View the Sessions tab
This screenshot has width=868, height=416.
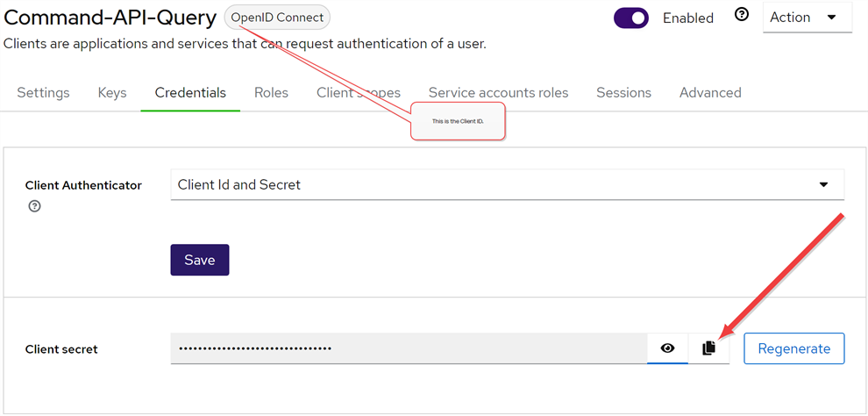pos(624,92)
